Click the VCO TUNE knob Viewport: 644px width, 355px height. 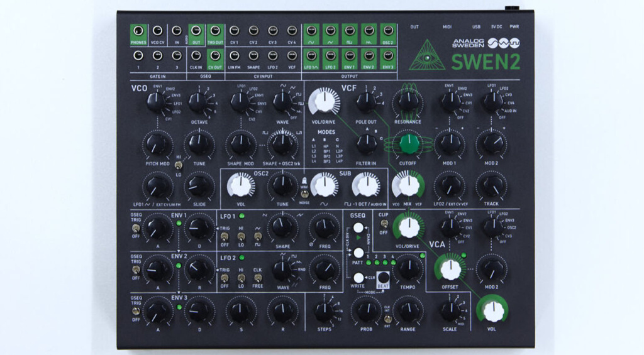click(199, 145)
